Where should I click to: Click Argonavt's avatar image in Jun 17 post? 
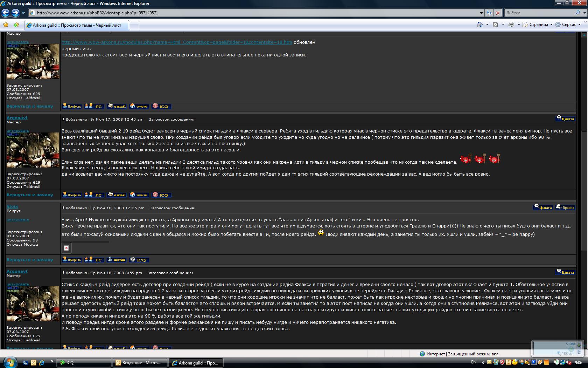(x=33, y=150)
